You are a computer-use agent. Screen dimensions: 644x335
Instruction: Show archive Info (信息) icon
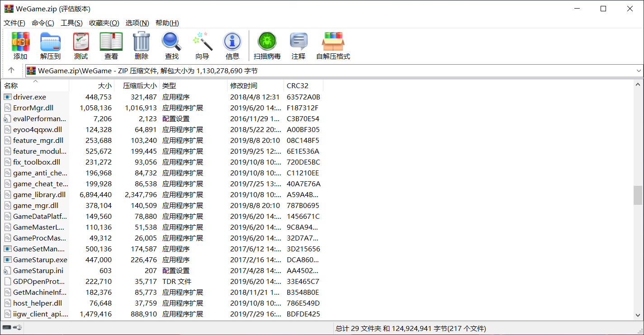click(x=232, y=46)
